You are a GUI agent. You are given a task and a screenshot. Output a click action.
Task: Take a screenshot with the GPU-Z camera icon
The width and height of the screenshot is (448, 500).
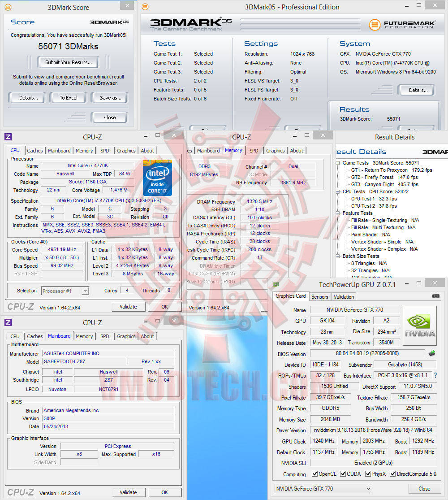435,296
